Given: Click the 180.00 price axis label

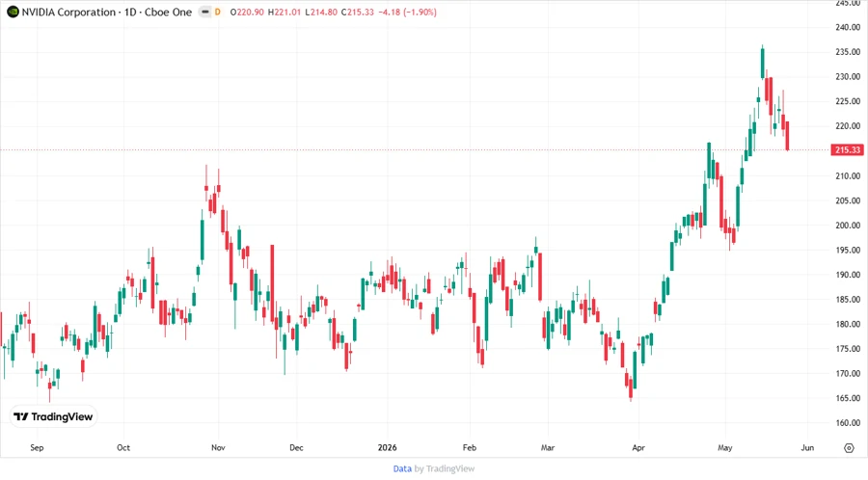Looking at the screenshot, I should point(848,324).
